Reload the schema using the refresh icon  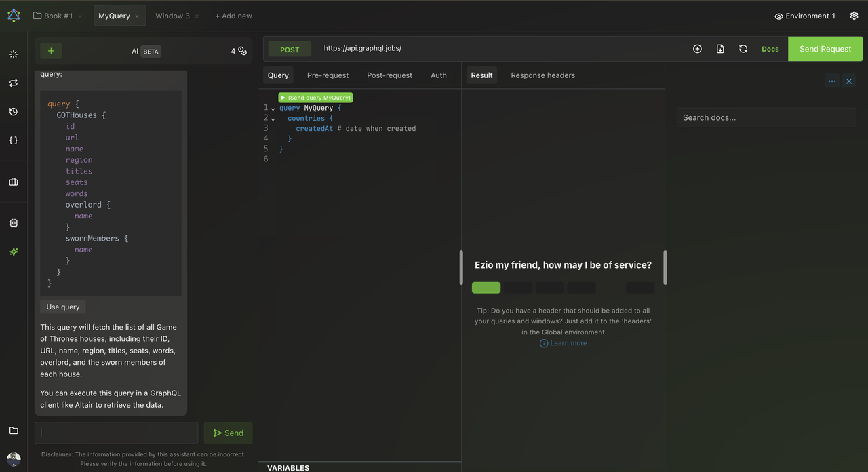pos(743,48)
